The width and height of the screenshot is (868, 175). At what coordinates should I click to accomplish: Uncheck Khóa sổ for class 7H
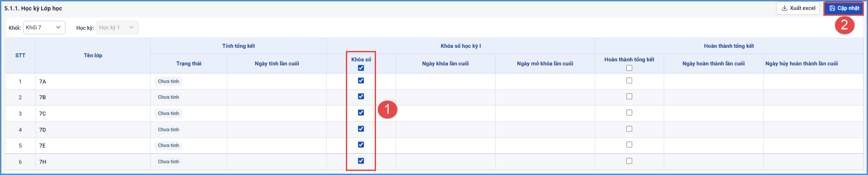361,161
